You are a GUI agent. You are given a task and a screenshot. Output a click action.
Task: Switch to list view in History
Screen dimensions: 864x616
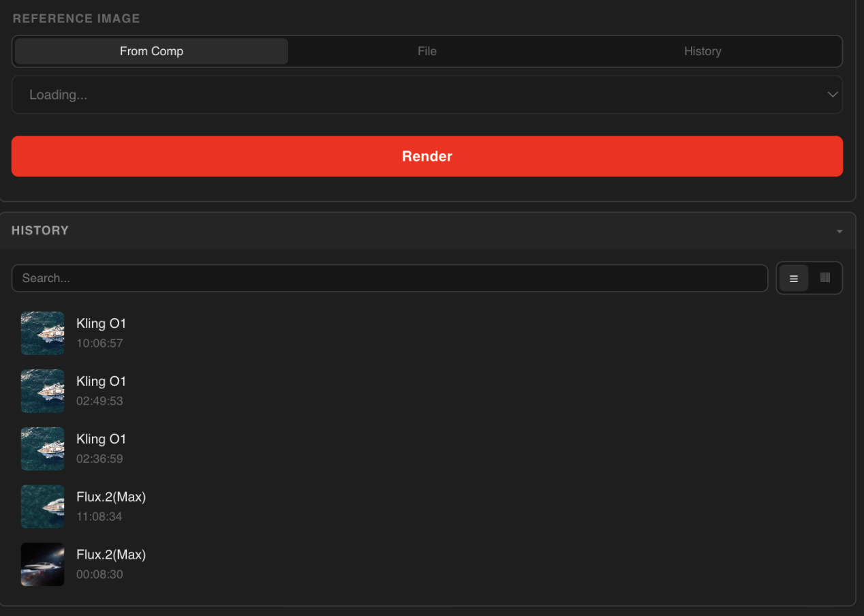pyautogui.click(x=793, y=278)
